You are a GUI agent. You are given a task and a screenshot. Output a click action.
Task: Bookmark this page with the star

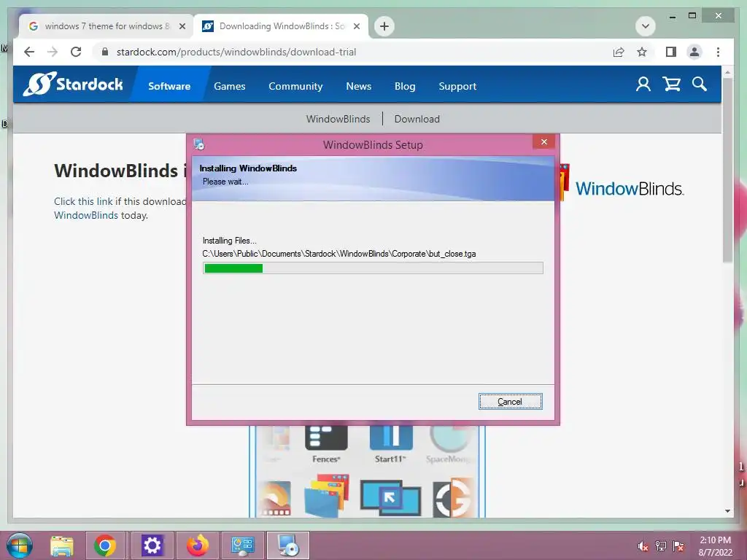[642, 52]
